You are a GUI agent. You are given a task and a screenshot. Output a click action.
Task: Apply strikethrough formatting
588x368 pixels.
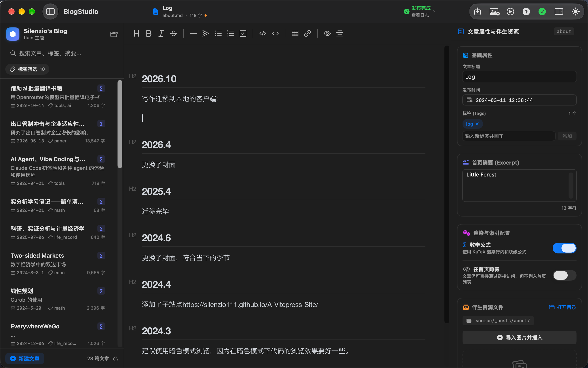coord(174,33)
